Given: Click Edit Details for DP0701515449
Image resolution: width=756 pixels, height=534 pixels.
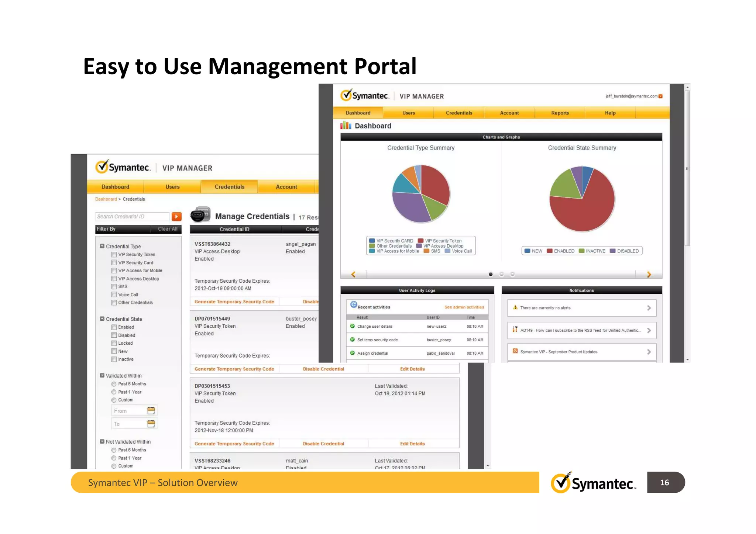Looking at the screenshot, I should [x=412, y=369].
